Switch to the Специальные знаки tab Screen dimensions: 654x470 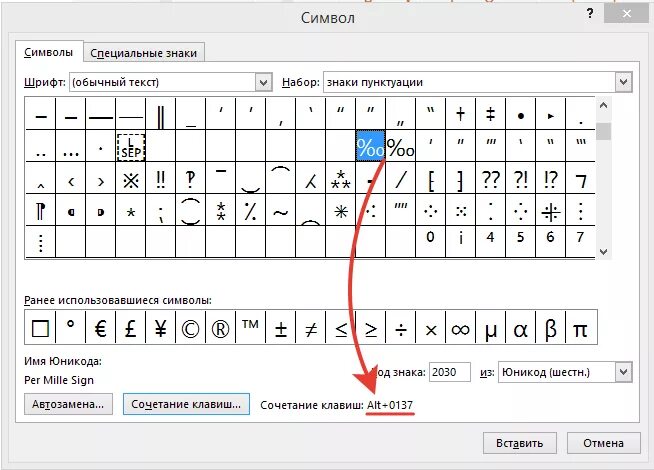[x=144, y=53]
